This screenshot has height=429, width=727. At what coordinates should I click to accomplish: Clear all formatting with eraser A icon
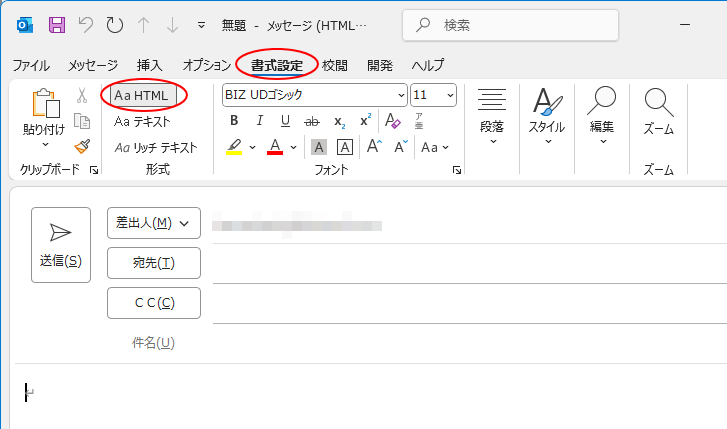tap(392, 121)
